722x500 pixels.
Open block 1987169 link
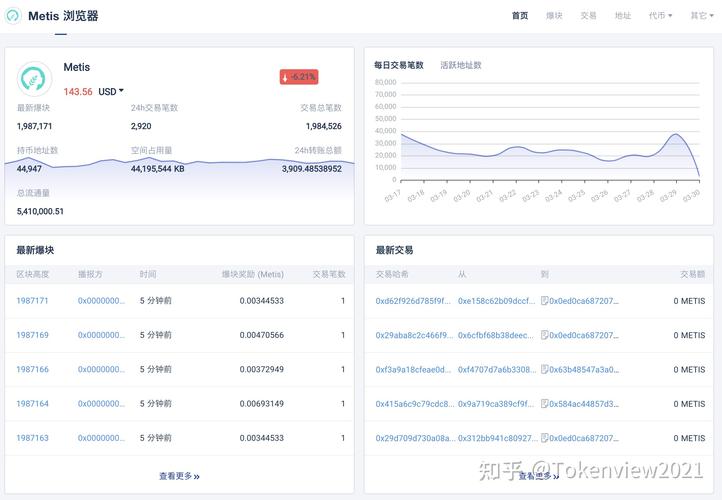[x=32, y=335]
